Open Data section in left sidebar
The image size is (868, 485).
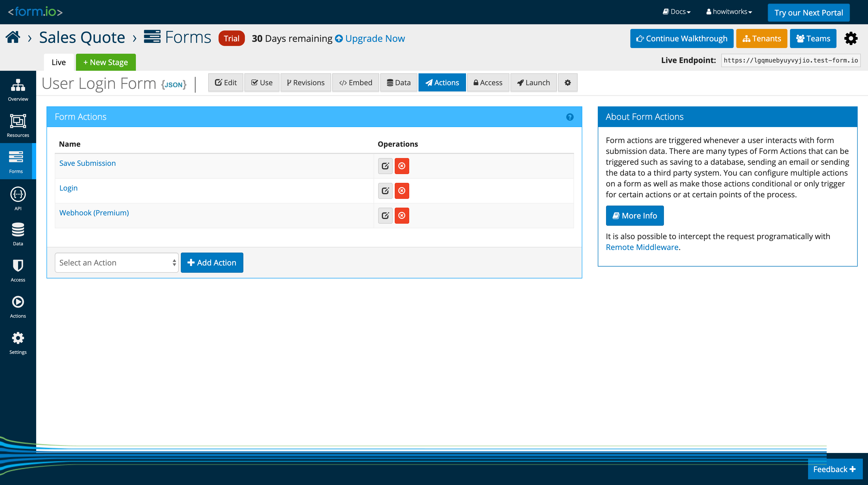tap(18, 234)
